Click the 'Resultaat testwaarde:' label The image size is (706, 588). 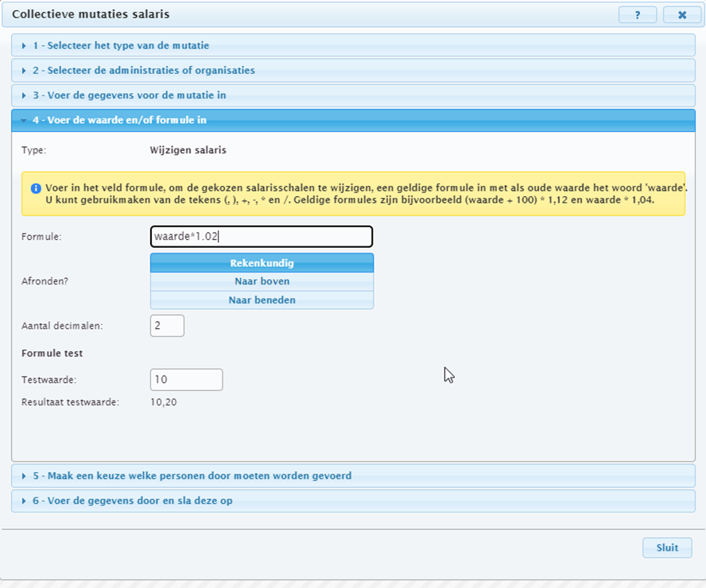coord(70,402)
